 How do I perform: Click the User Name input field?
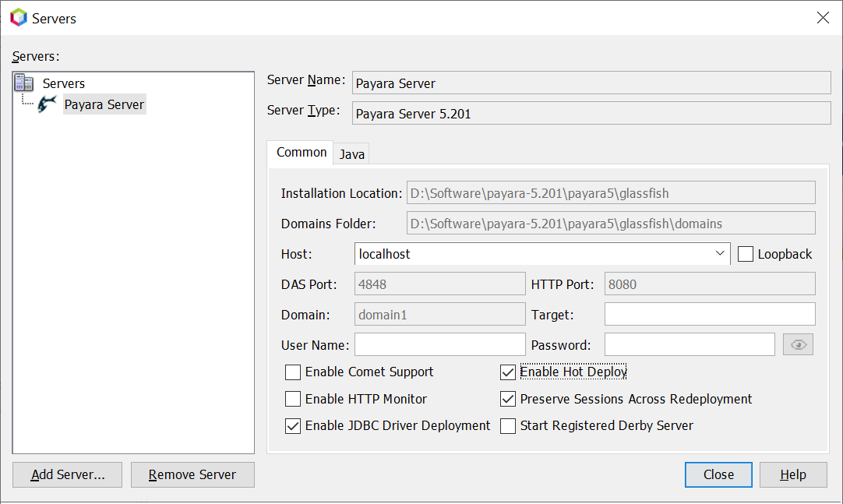tap(440, 344)
